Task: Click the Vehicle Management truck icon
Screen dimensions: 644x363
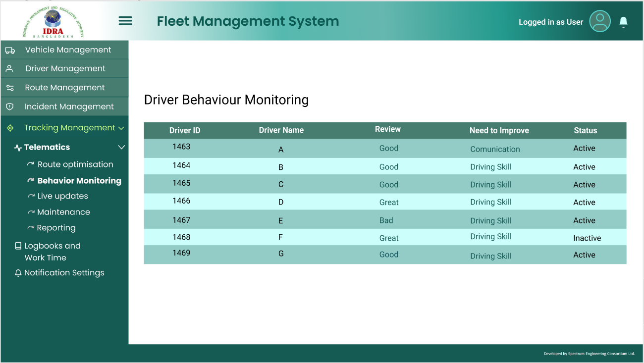Action: pos(10,50)
